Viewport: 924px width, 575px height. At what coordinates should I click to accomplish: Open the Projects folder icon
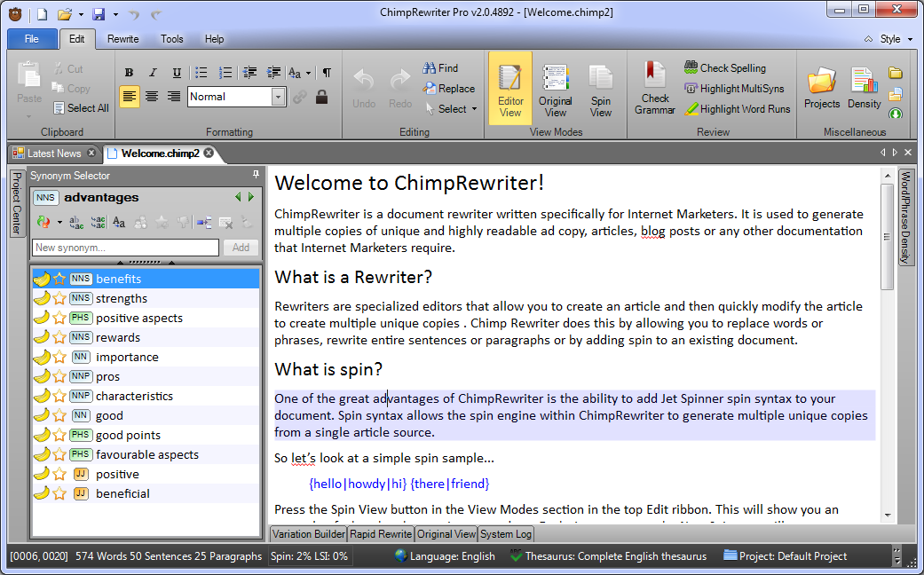[822, 90]
